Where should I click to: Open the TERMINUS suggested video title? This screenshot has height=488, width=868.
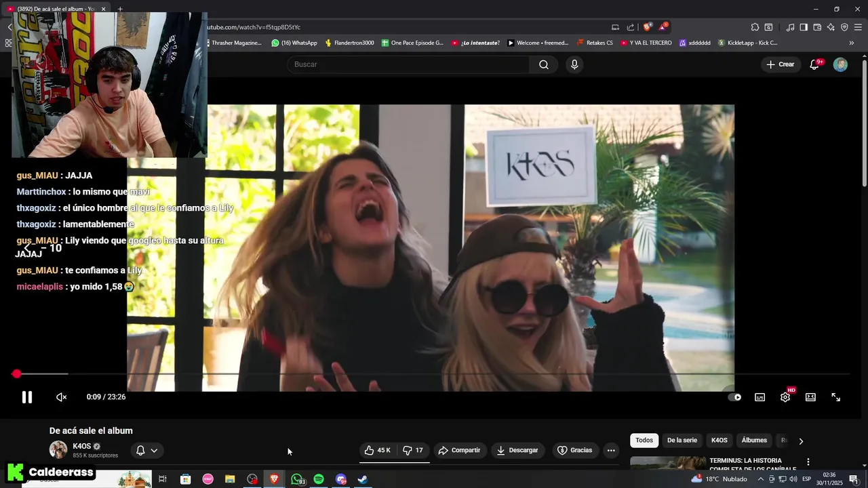click(x=752, y=465)
